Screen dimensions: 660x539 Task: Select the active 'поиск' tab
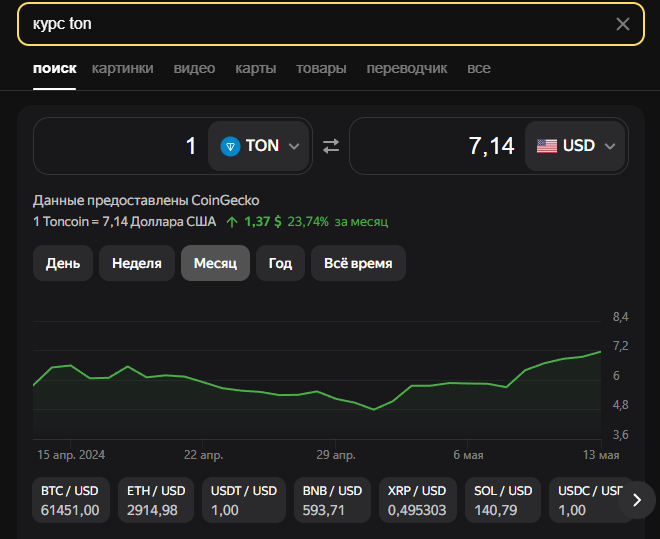[x=55, y=68]
